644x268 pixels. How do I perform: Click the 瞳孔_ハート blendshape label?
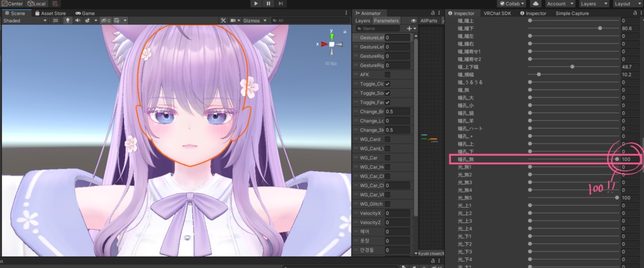pyautogui.click(x=470, y=128)
